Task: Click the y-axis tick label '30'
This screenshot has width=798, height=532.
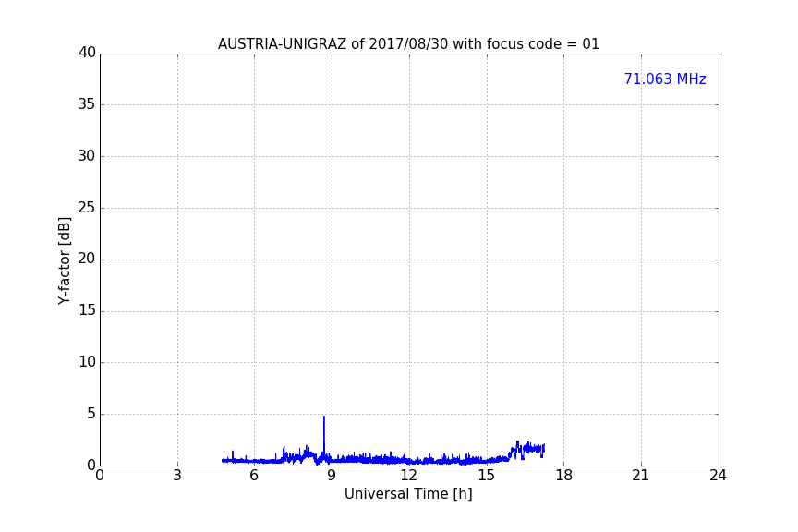Action: pos(87,156)
